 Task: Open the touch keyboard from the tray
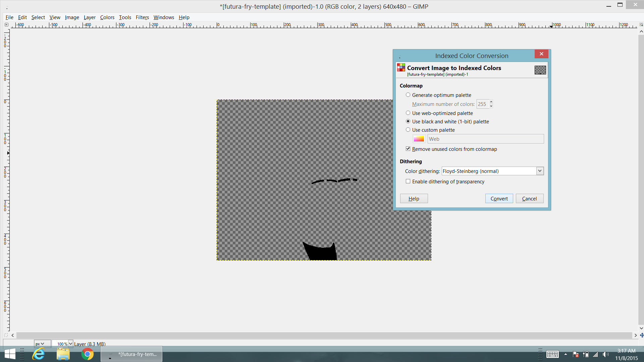[x=552, y=354]
